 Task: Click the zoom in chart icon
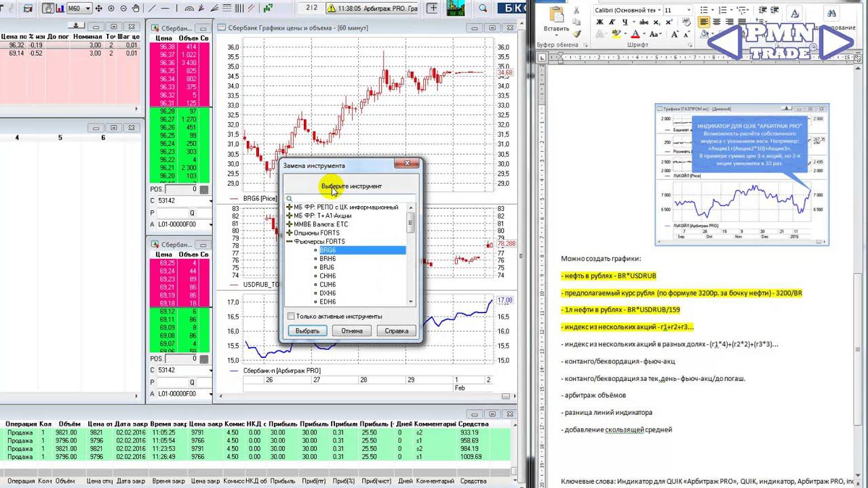(111, 8)
